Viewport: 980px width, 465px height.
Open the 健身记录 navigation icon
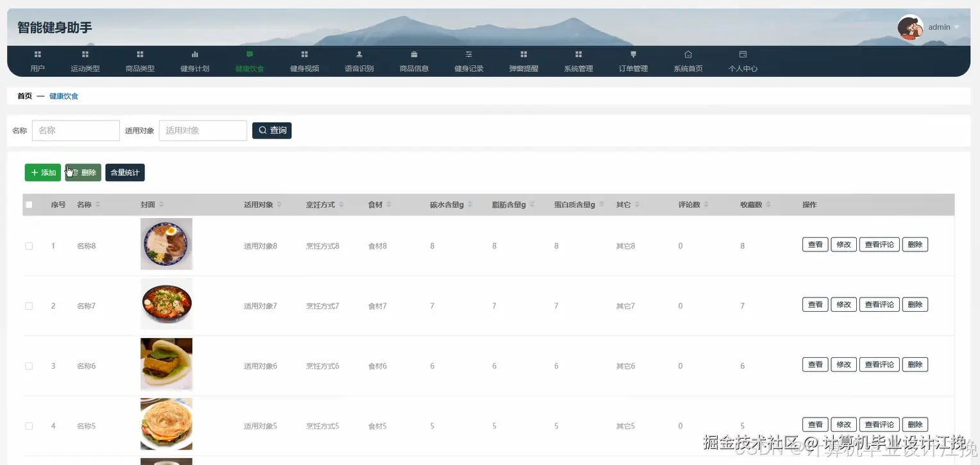(469, 55)
